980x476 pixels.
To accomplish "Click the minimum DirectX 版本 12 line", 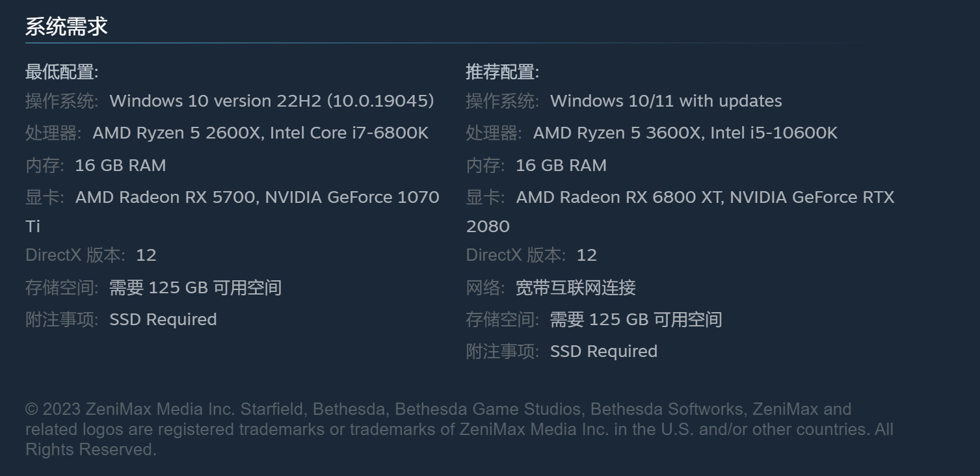I will pos(91,255).
